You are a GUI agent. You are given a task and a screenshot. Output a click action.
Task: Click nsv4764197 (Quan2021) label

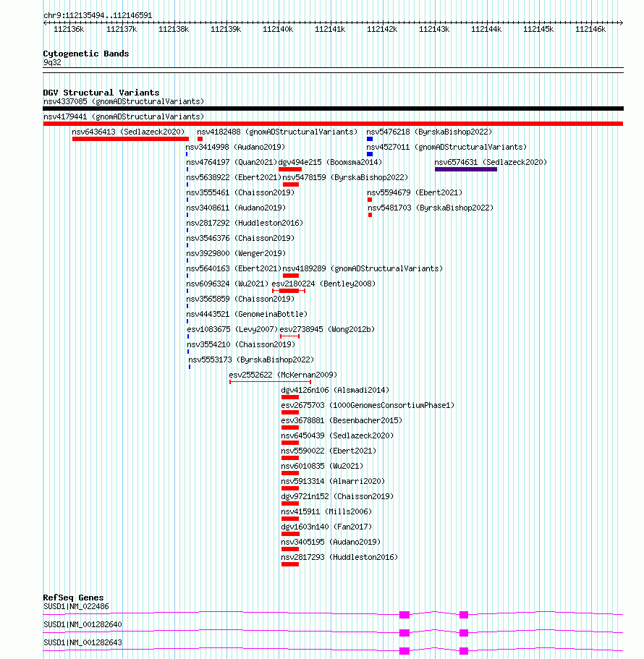click(232, 162)
